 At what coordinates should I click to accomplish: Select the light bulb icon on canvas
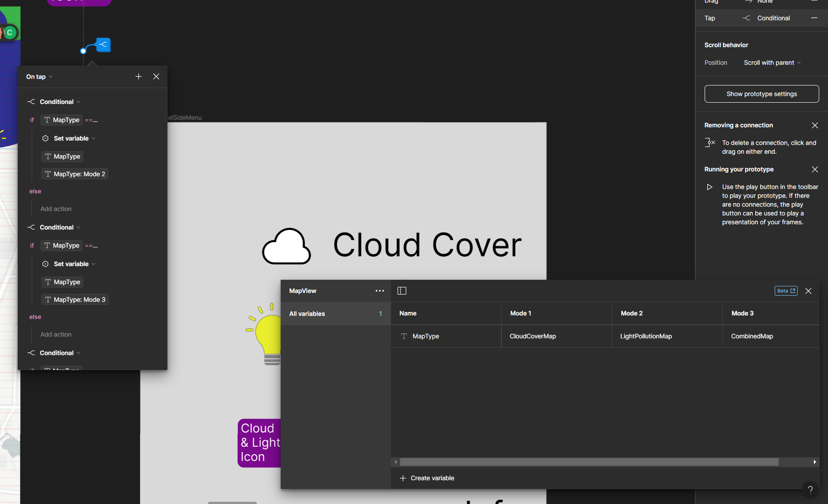(x=263, y=334)
